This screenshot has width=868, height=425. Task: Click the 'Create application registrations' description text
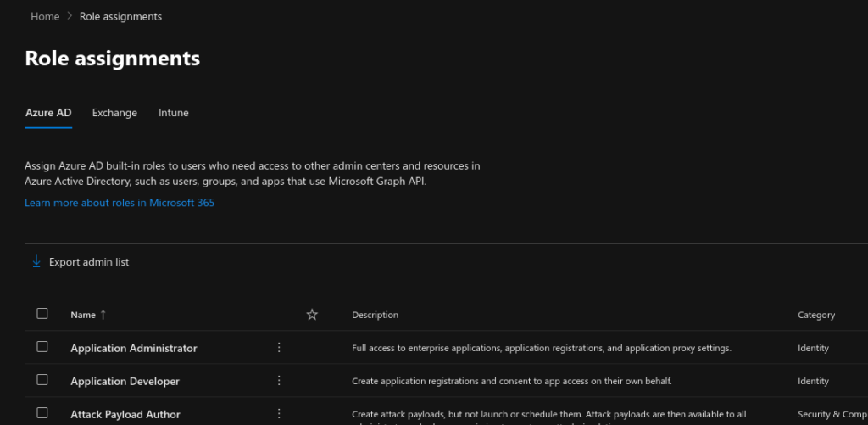tap(512, 381)
